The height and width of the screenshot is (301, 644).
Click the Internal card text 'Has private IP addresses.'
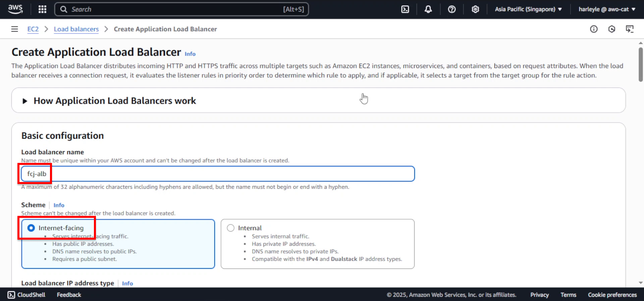[x=284, y=244]
